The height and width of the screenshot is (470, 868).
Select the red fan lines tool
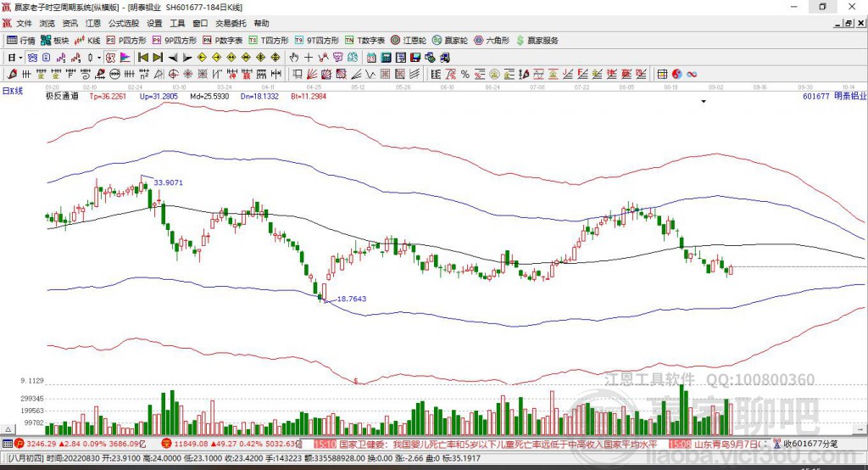pos(312,75)
